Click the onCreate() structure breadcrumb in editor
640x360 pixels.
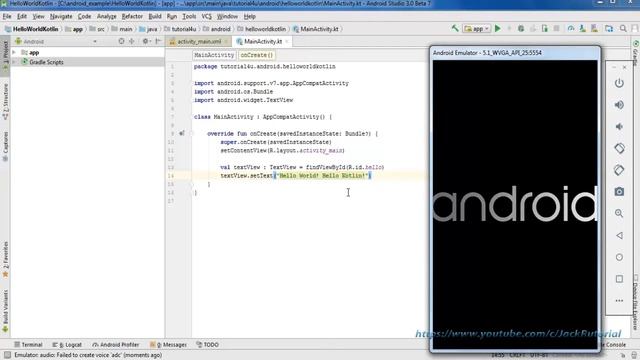pyautogui.click(x=256, y=55)
